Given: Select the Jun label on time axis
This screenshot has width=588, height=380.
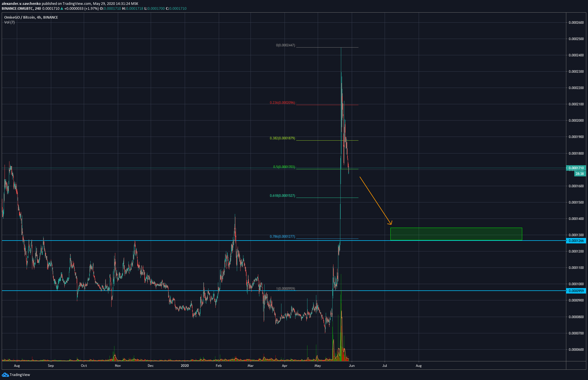Looking at the screenshot, I should pyautogui.click(x=352, y=366).
